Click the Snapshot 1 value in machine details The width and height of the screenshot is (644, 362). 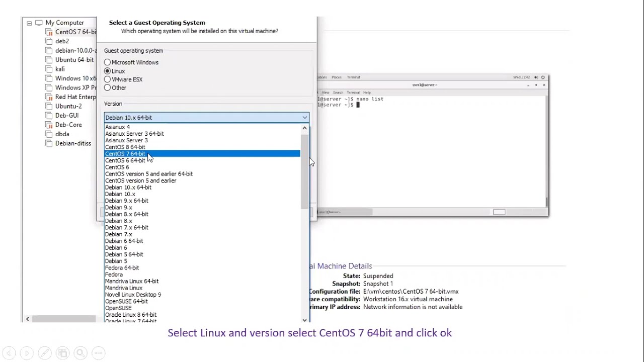[x=378, y=284]
